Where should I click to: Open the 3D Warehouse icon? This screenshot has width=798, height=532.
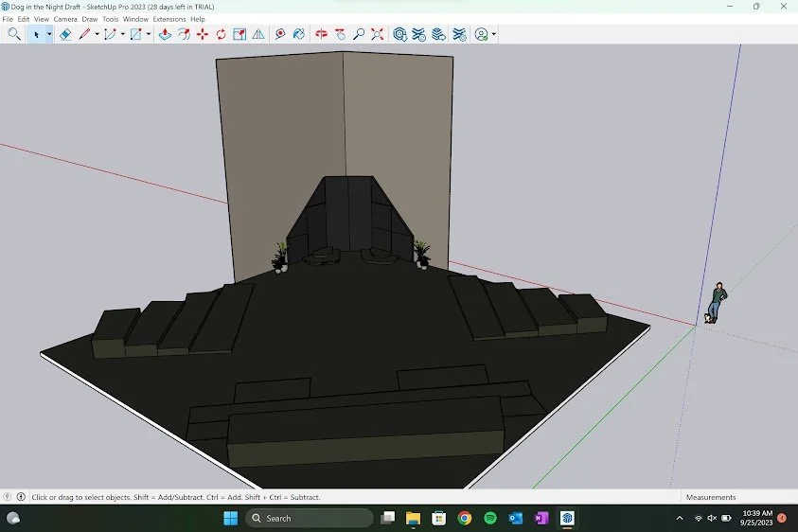(400, 34)
